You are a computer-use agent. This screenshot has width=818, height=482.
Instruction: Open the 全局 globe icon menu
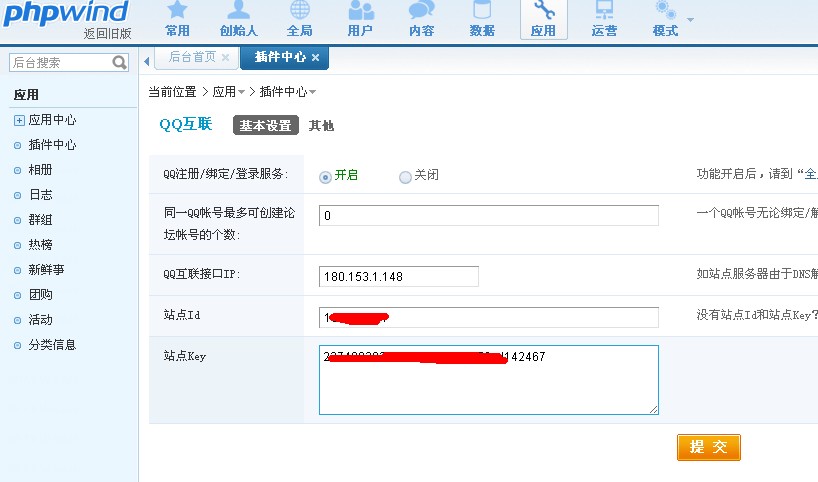(x=299, y=19)
